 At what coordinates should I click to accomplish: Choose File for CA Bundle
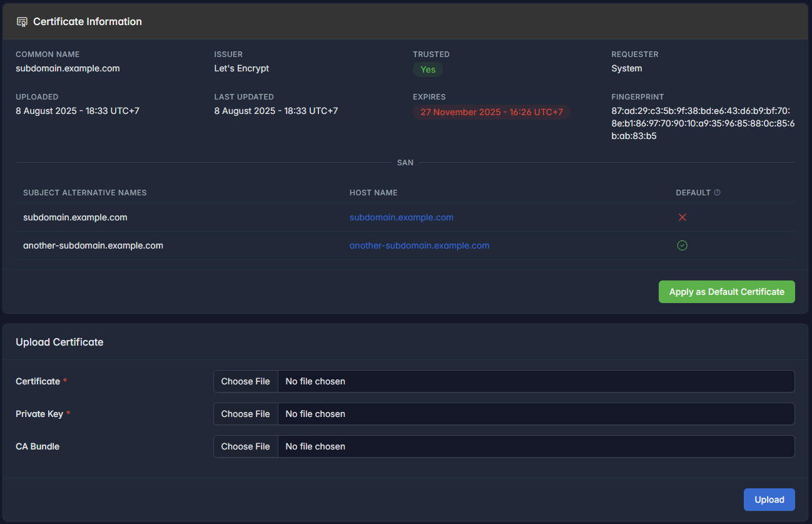246,446
